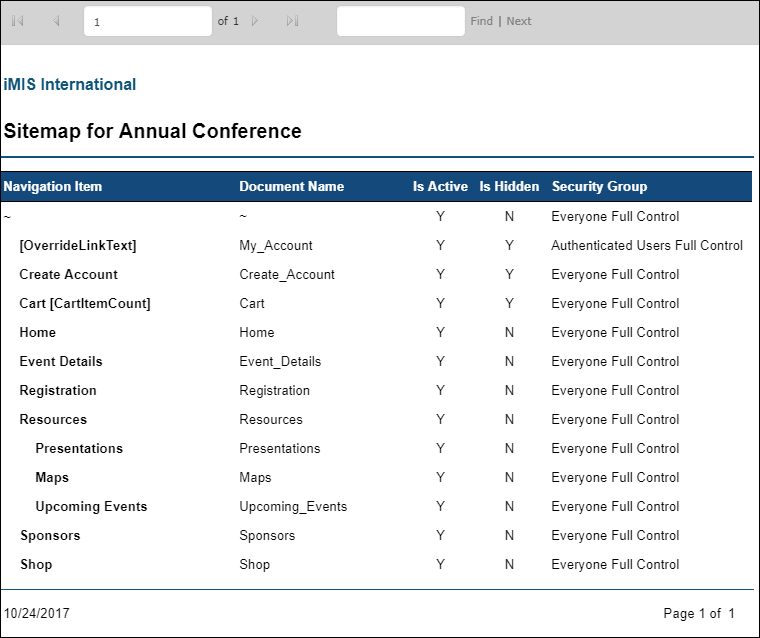The width and height of the screenshot is (760, 638).
Task: Click the Is Hidden column header
Action: (509, 186)
